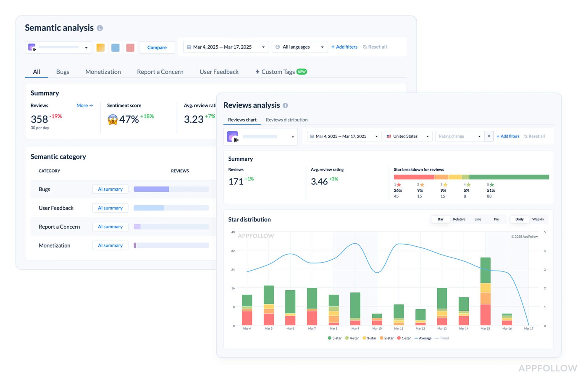Switch to the Bugs tab
This screenshot has height=383, width=588.
63,71
